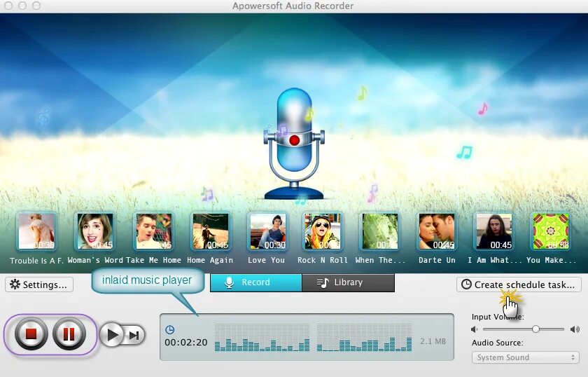Select the Darte Un thumbnail
Viewport: 588px width, 377px height.
click(437, 231)
